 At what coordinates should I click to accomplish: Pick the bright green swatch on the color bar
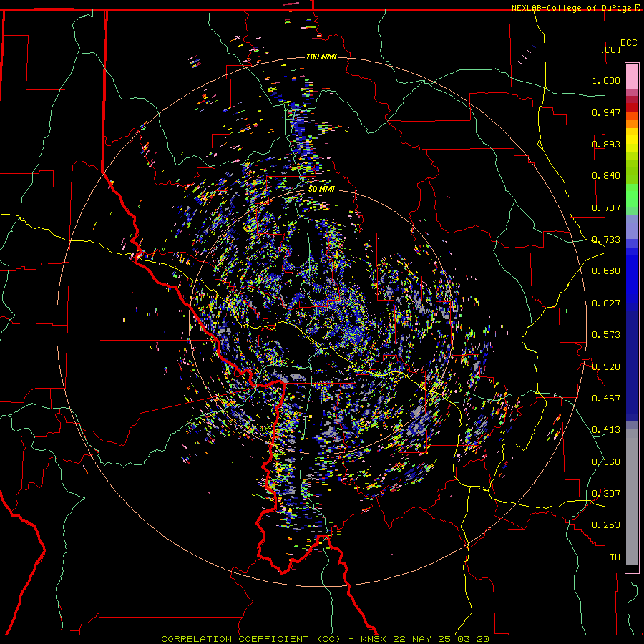(632, 195)
